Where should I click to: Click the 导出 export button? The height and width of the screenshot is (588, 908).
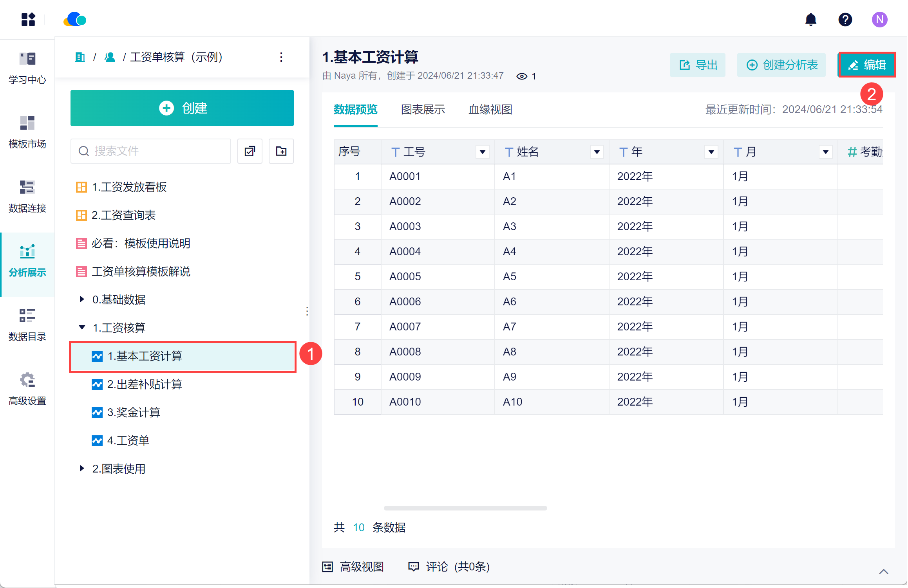point(697,65)
